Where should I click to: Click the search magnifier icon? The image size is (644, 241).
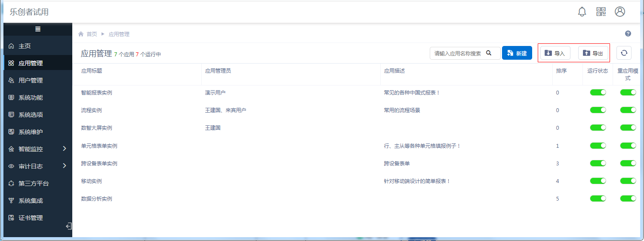[489, 53]
